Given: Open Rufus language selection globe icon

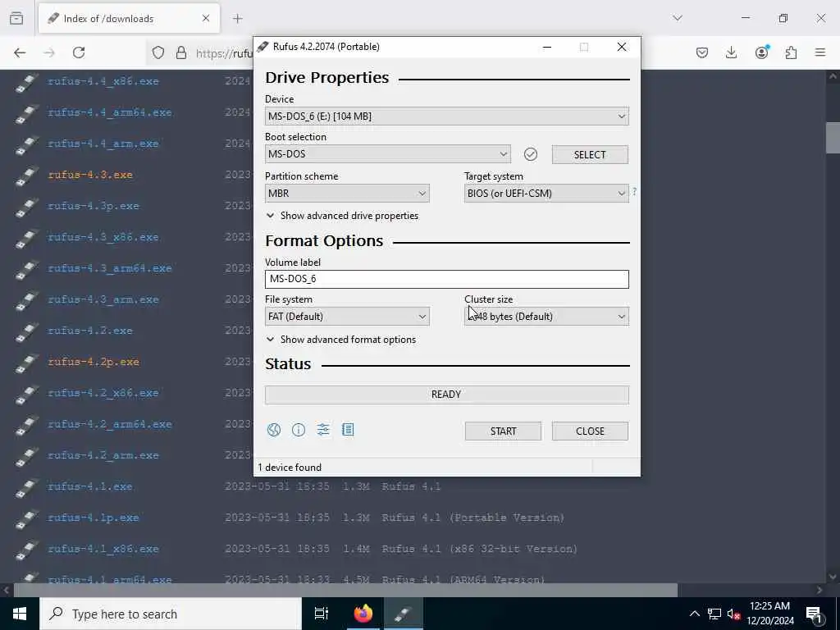Looking at the screenshot, I should (274, 430).
